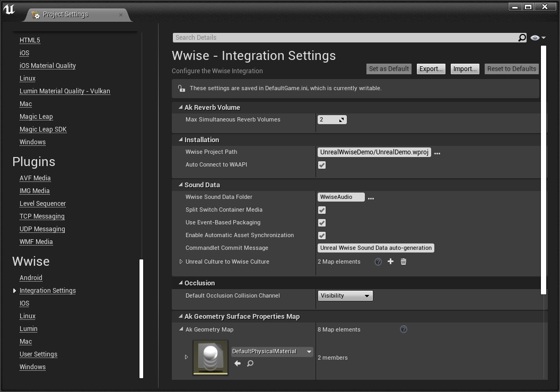The image size is (560, 392).
Task: Open Wwise Lumin settings
Action: point(28,329)
